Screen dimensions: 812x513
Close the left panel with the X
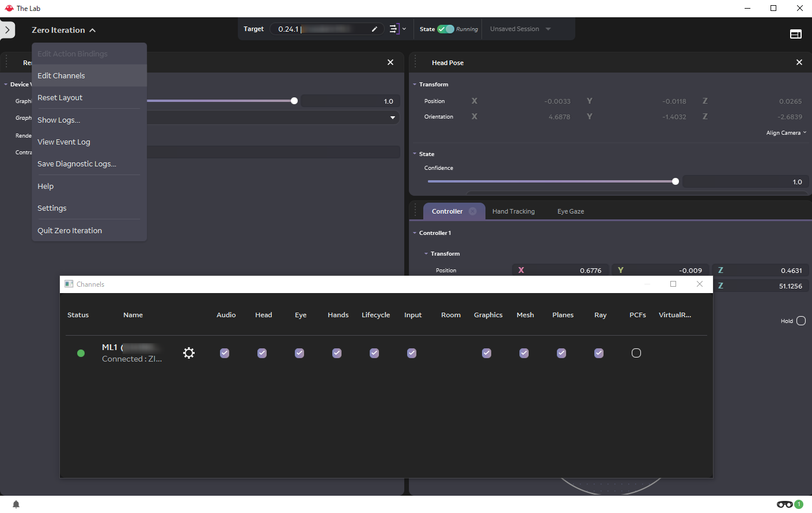(390, 62)
